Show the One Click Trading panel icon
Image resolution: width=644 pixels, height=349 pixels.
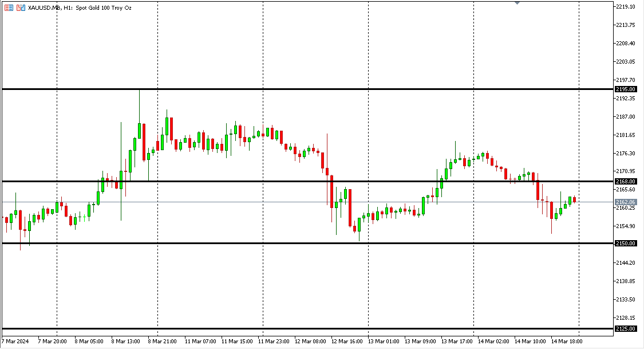21,8
